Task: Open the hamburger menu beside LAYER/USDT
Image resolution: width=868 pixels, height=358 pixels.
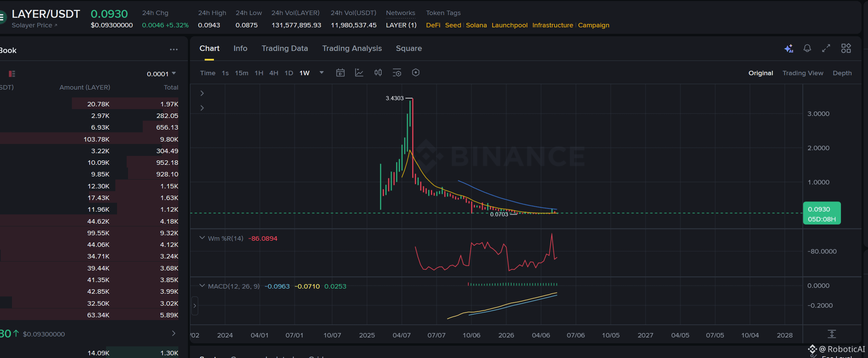Action: [x=2, y=17]
